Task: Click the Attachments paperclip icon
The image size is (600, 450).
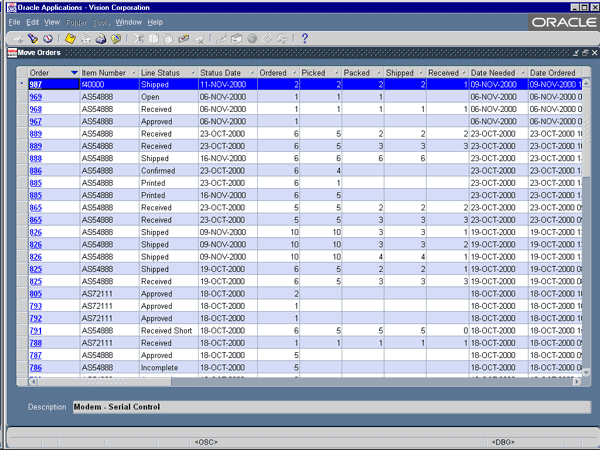Action: [267, 39]
